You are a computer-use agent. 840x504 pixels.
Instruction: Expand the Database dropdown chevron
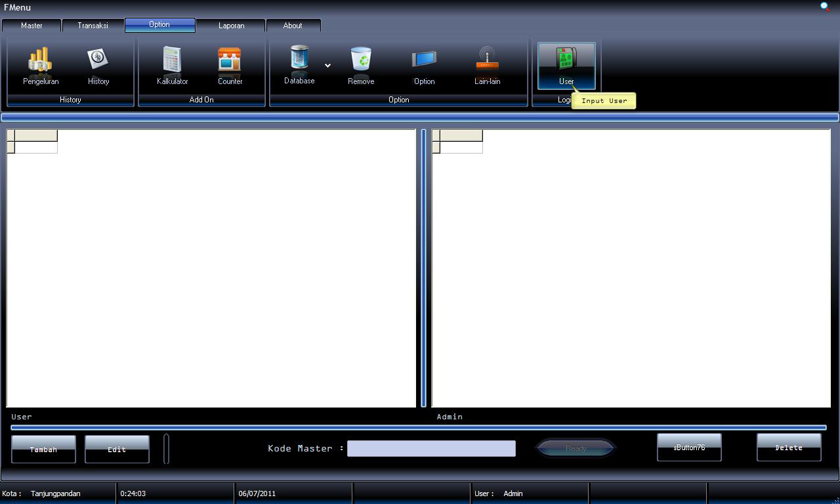(x=326, y=66)
